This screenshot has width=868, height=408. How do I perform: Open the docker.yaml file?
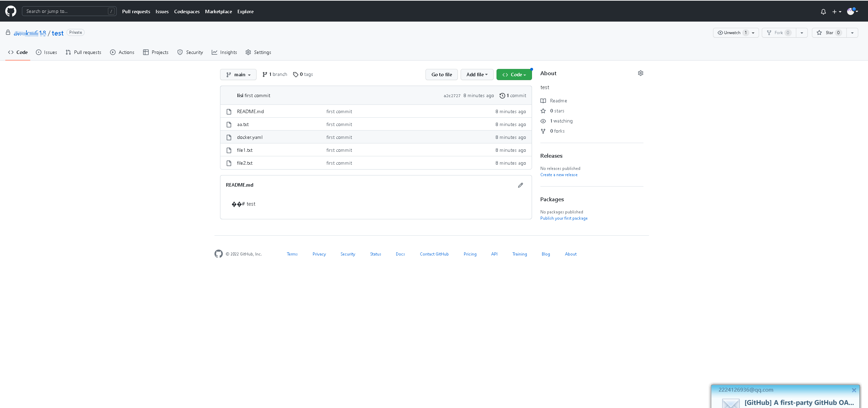coord(250,137)
